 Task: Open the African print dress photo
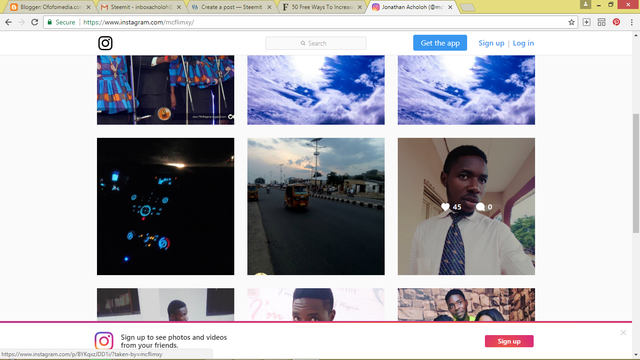(x=165, y=90)
